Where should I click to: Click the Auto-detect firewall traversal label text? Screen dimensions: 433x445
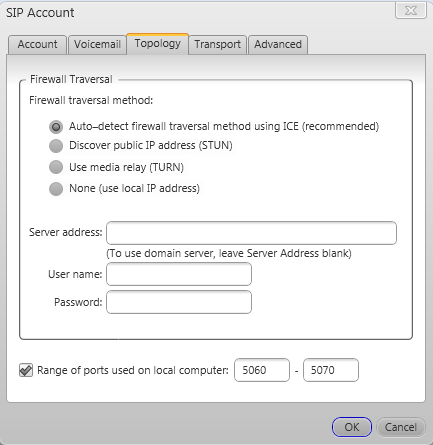point(224,126)
